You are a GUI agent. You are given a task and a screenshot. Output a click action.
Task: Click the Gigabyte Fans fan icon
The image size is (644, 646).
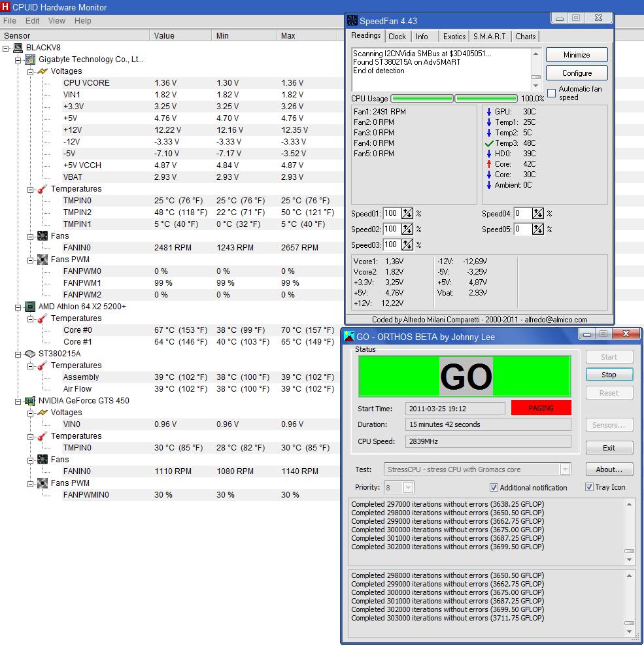[42, 236]
